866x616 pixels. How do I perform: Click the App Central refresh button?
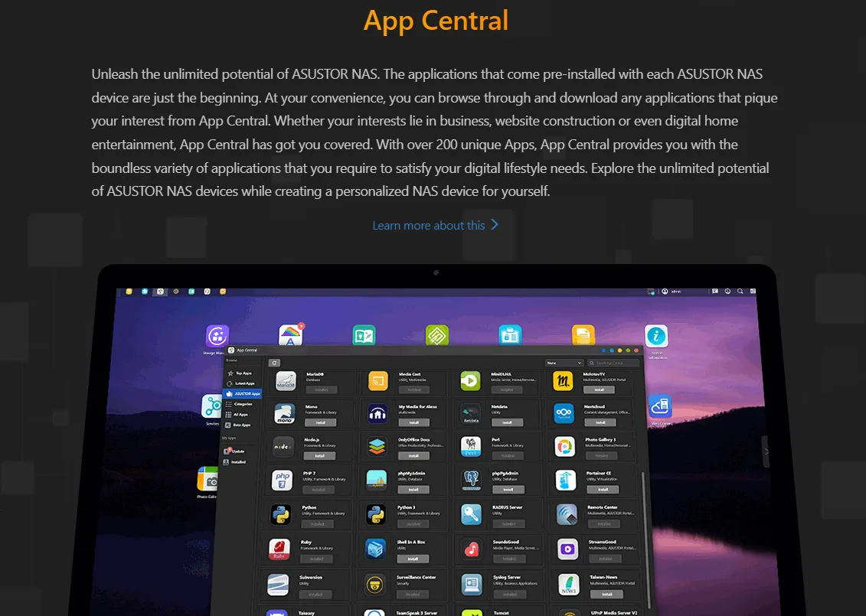(x=274, y=363)
